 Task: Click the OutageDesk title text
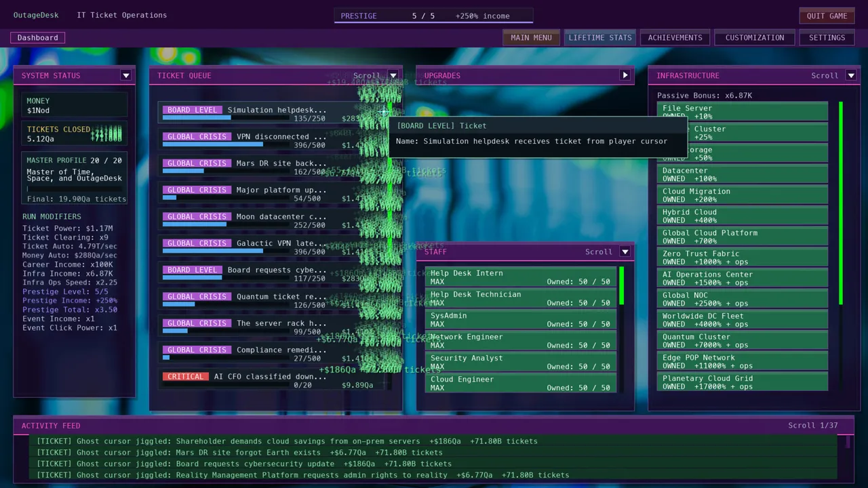coord(36,15)
